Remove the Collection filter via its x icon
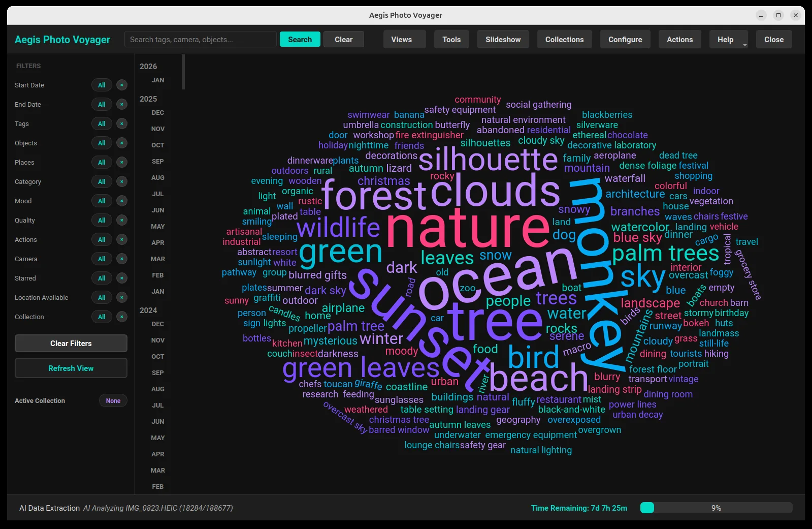The width and height of the screenshot is (812, 529). coord(122,317)
